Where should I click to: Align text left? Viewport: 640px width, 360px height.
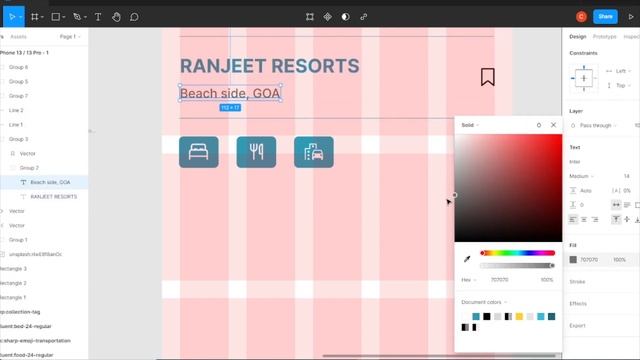pyautogui.click(x=573, y=220)
